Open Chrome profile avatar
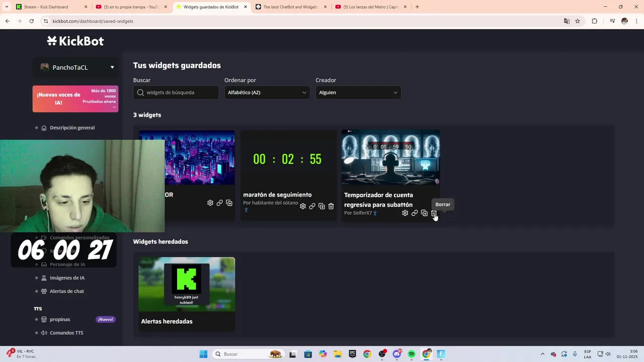644x362 pixels. [624, 21]
